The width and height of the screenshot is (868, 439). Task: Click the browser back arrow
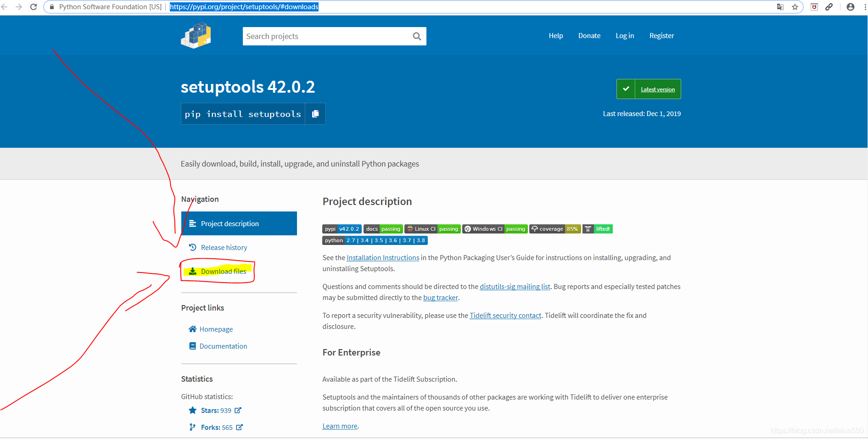(x=4, y=7)
